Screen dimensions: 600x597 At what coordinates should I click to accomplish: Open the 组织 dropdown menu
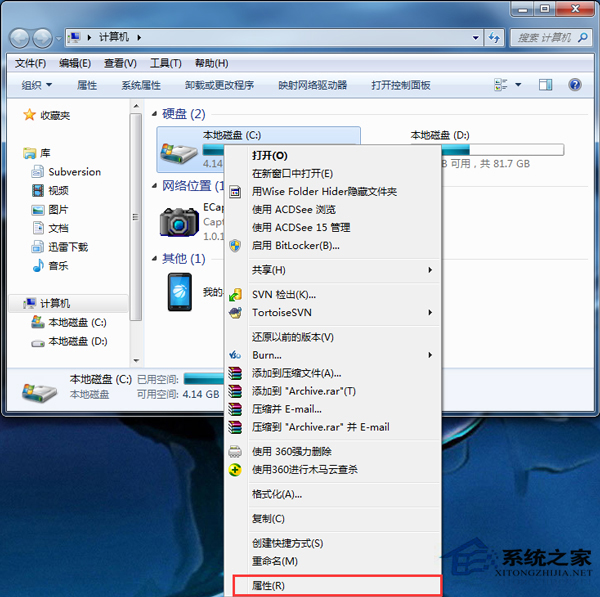37,85
